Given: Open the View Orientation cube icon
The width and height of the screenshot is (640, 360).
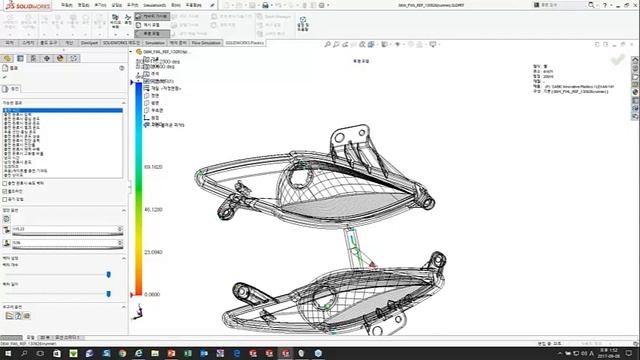Looking at the screenshot, I should click(371, 44).
